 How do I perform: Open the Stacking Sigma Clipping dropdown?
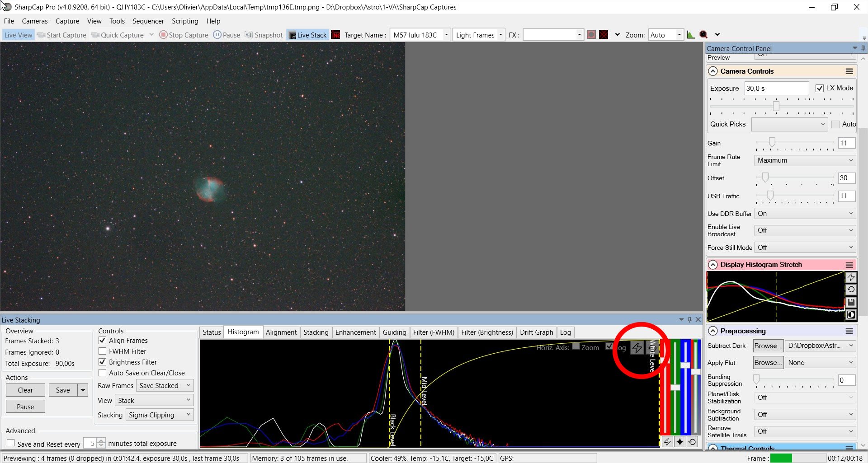coord(160,415)
